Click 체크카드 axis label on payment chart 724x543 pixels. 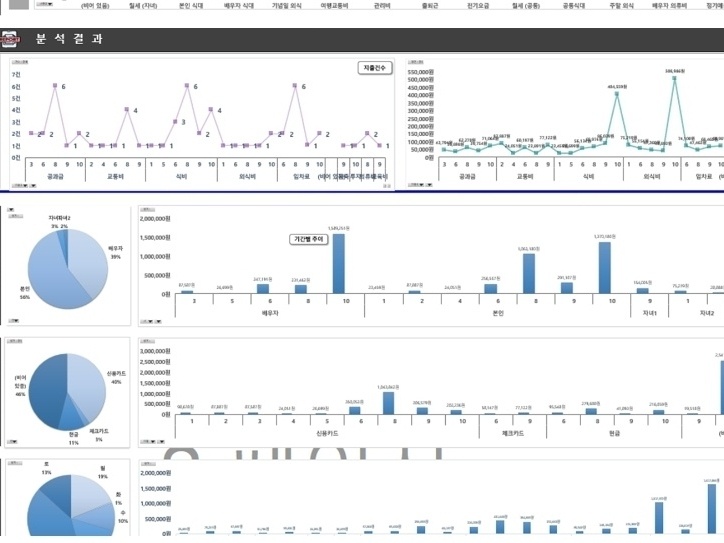(x=513, y=434)
